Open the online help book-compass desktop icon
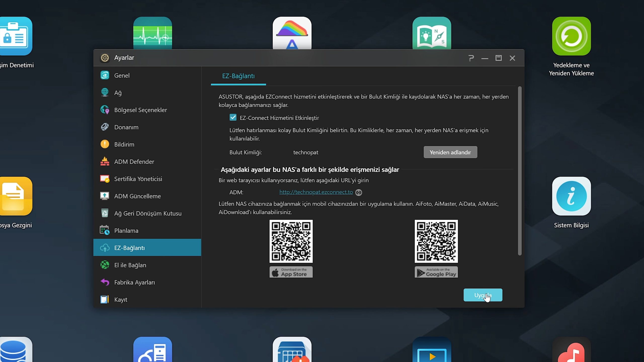The image size is (644, 362). click(x=431, y=33)
